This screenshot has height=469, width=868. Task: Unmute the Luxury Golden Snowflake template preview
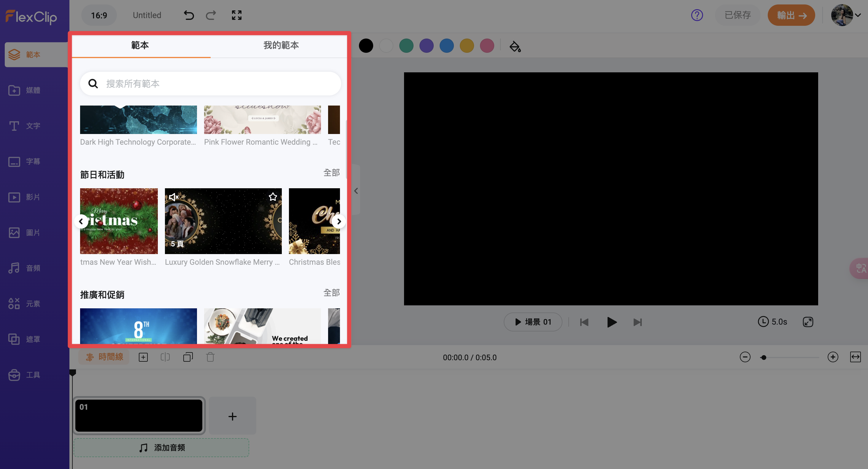(x=174, y=197)
